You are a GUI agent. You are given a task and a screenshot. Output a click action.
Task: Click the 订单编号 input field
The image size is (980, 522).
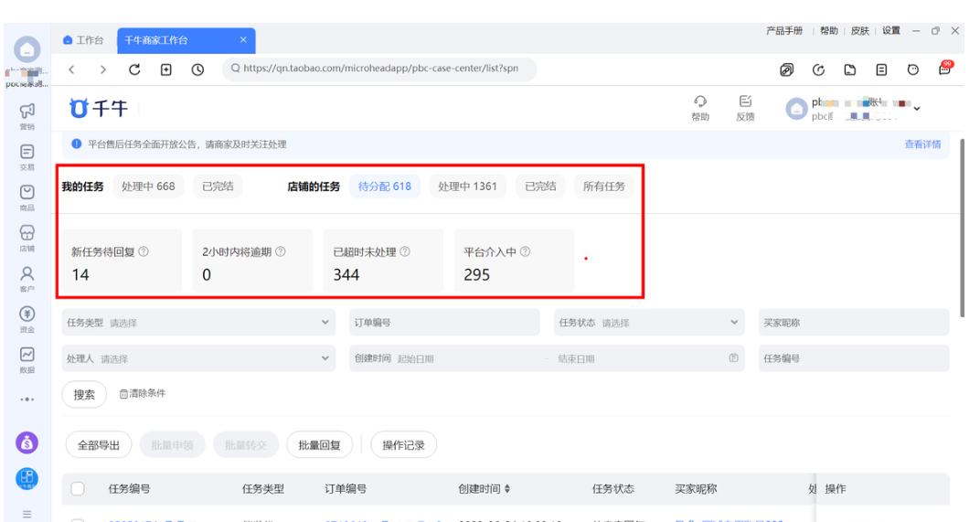coord(448,323)
